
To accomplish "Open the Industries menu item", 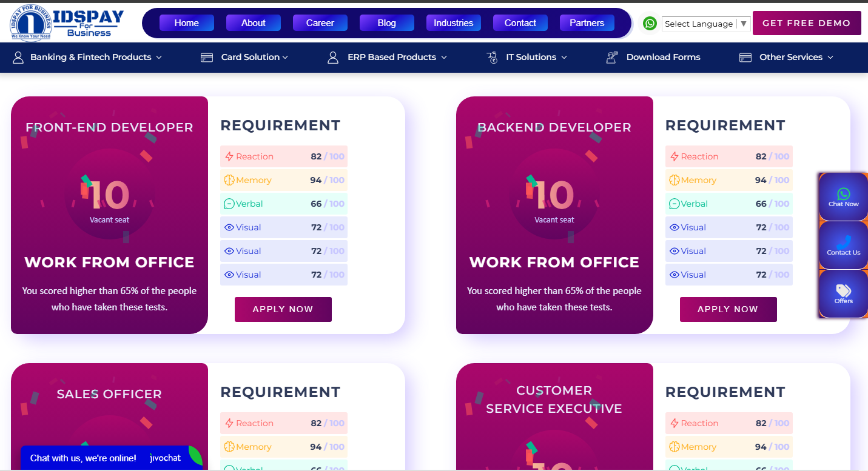I will click(x=453, y=23).
